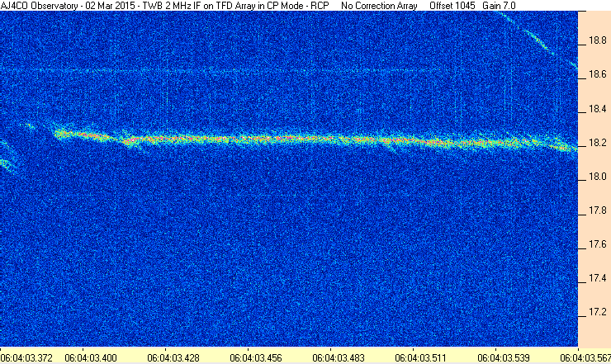Image resolution: width=611 pixels, height=364 pixels.
Task: Click the 'Gain 7.0' header text
Action: [499, 6]
